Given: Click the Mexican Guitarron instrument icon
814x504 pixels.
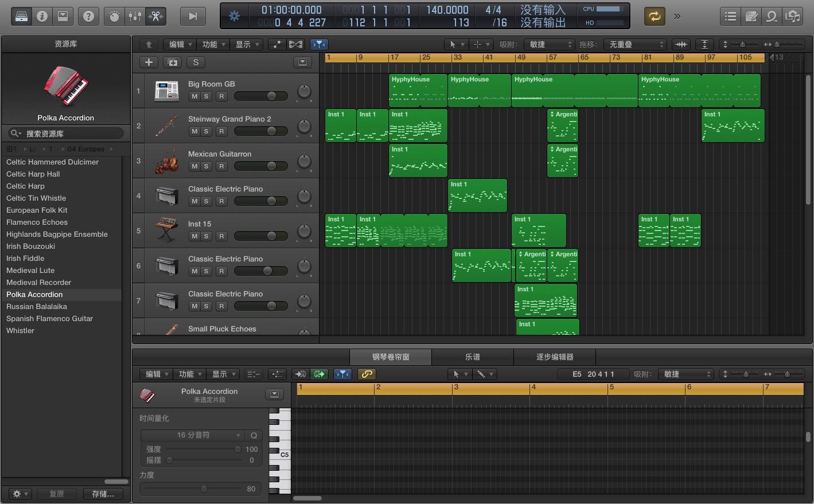Looking at the screenshot, I should pos(167,161).
